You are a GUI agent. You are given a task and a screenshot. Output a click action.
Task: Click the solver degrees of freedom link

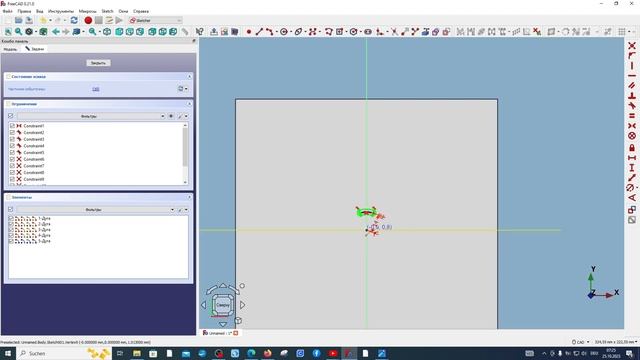(96, 89)
